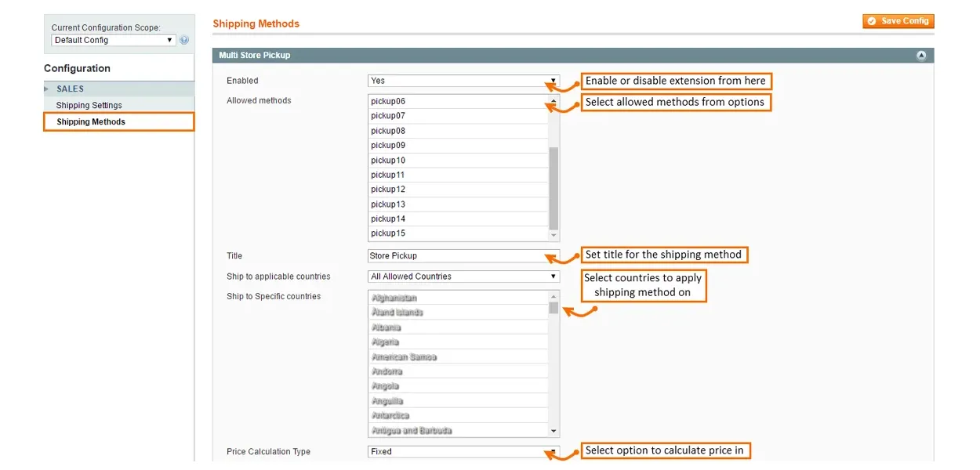Open Shipping Settings in the sidebar
This screenshot has width=980, height=470.
89,106
